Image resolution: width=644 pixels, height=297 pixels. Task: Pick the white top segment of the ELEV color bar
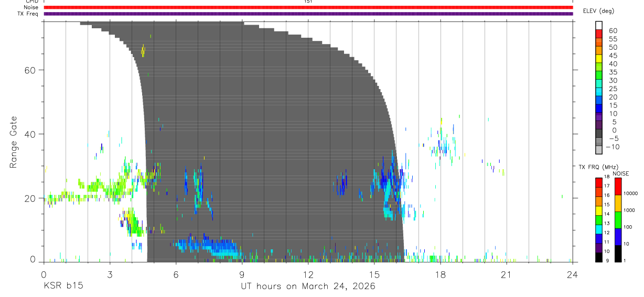[599, 25]
